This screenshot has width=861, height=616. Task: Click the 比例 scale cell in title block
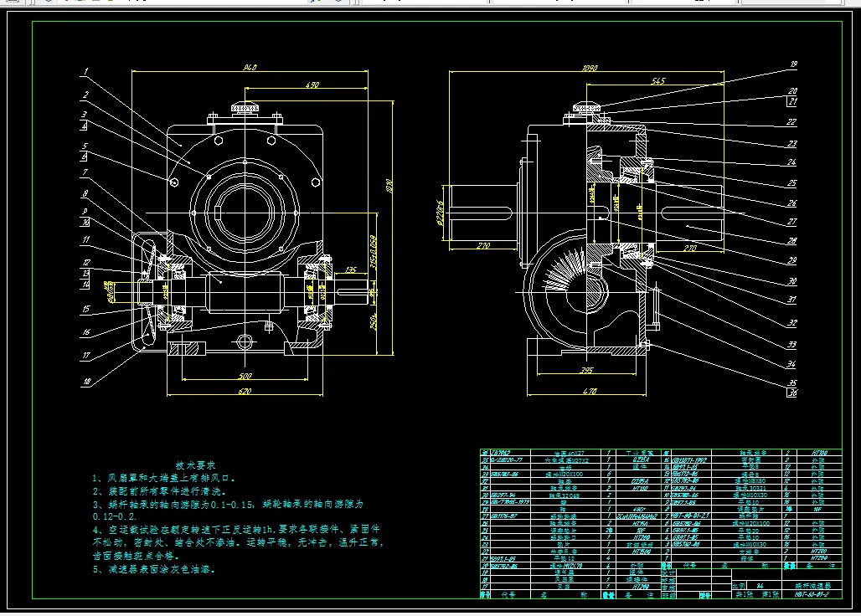[x=740, y=585]
